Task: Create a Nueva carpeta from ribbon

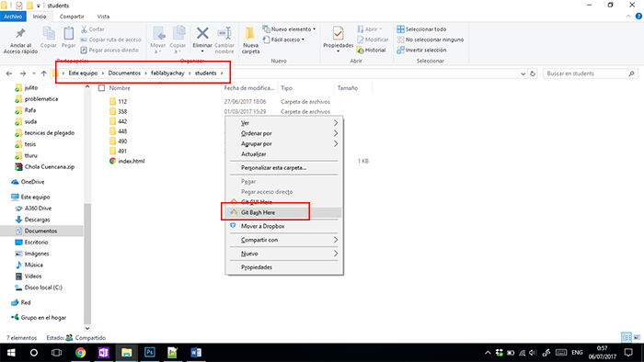Action: point(250,40)
